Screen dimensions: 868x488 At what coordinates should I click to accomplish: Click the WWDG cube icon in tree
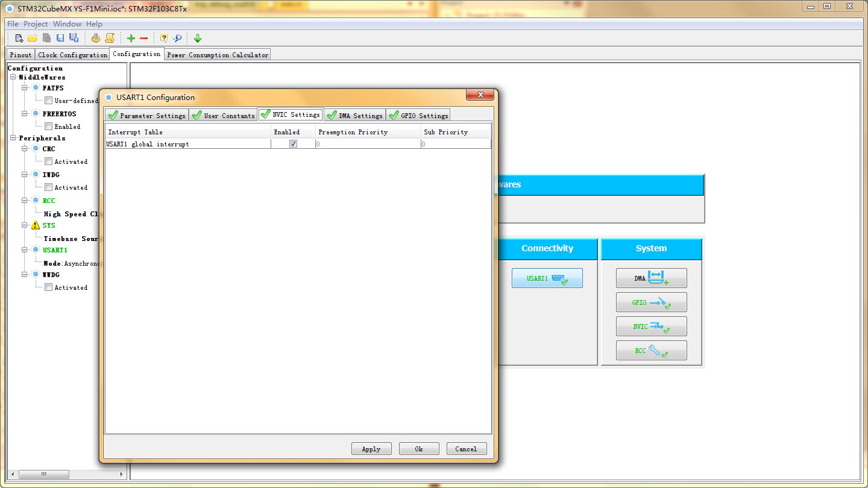pos(36,275)
